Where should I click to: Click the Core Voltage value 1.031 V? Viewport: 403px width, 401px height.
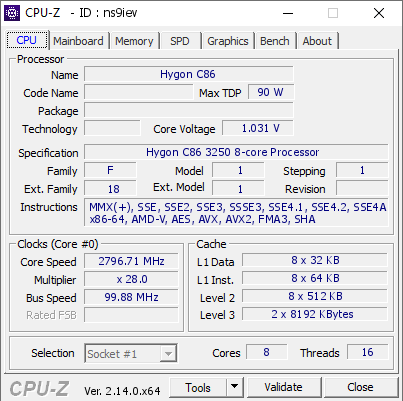pyautogui.click(x=258, y=128)
